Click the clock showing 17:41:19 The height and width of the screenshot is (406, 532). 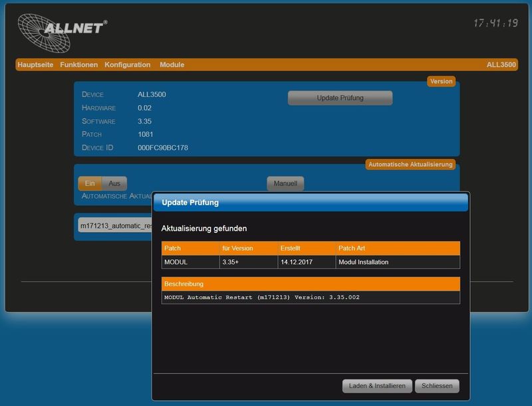(x=495, y=23)
